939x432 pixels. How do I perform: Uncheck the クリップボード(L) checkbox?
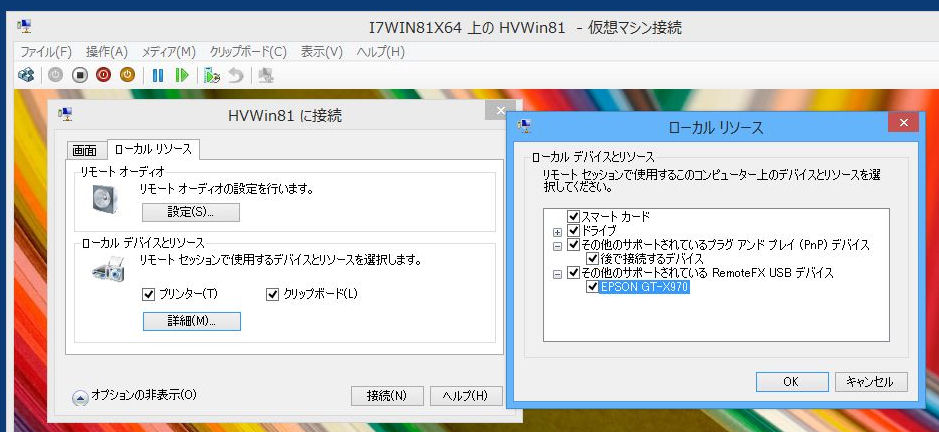coord(272,294)
